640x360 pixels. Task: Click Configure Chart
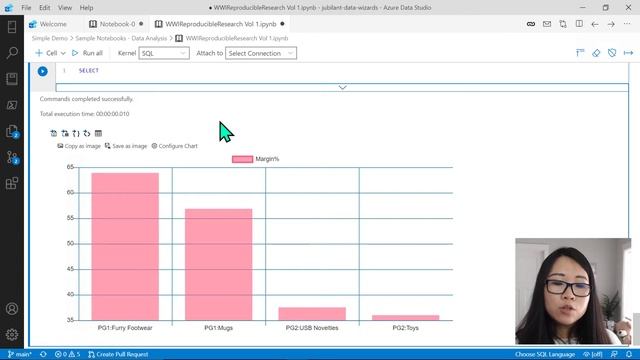coord(174,146)
